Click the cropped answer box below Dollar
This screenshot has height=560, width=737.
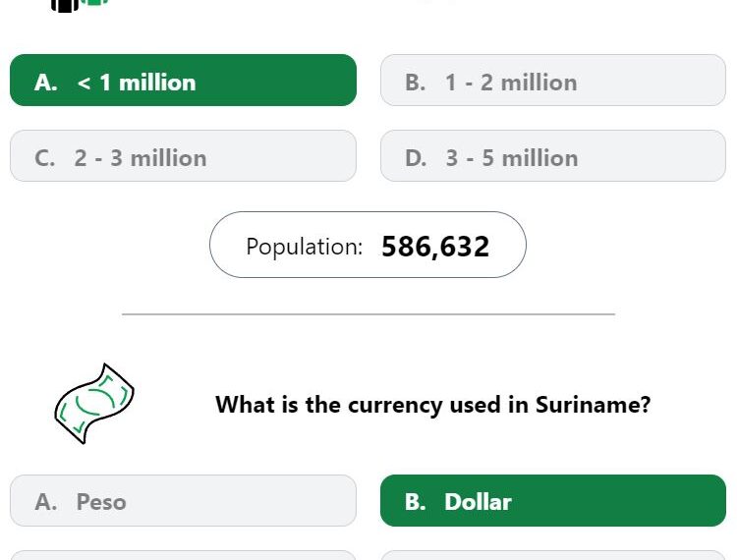552,555
